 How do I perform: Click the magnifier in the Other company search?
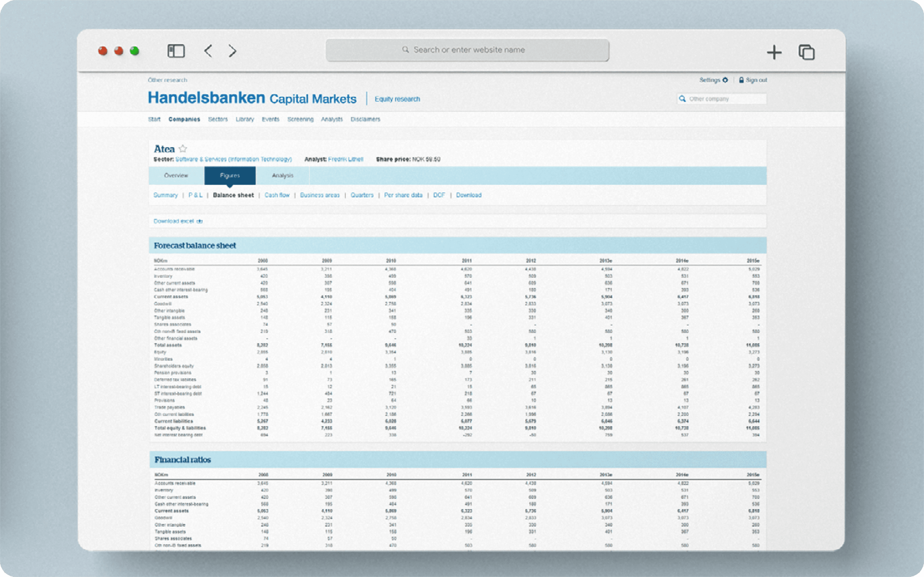(683, 98)
